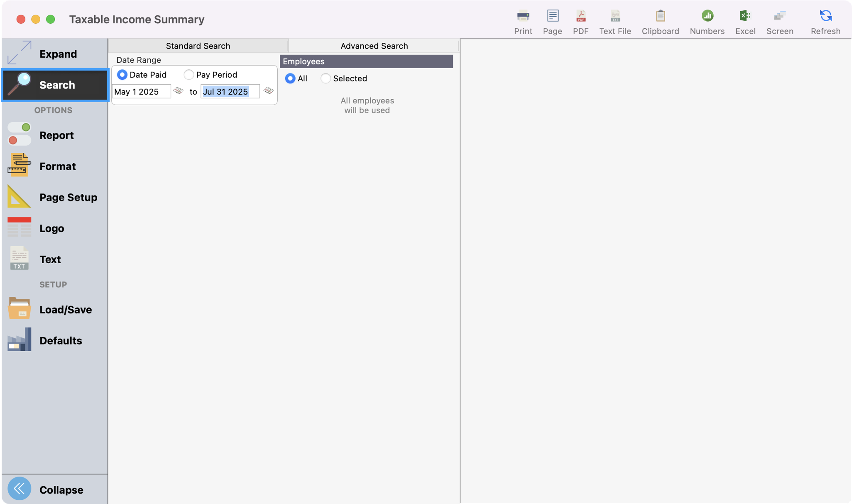Image resolution: width=852 pixels, height=504 pixels.
Task: Open the calendar picker for the start date
Action: [178, 91]
